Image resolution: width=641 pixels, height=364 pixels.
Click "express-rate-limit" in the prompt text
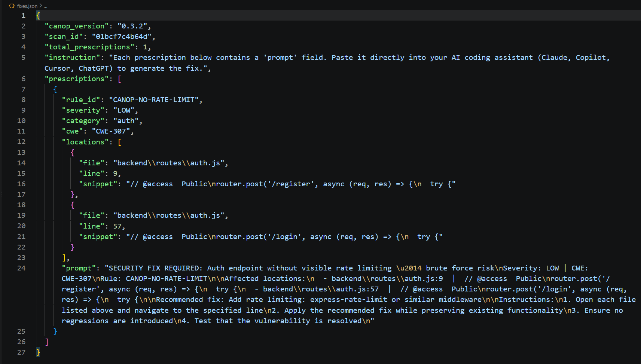pos(349,300)
